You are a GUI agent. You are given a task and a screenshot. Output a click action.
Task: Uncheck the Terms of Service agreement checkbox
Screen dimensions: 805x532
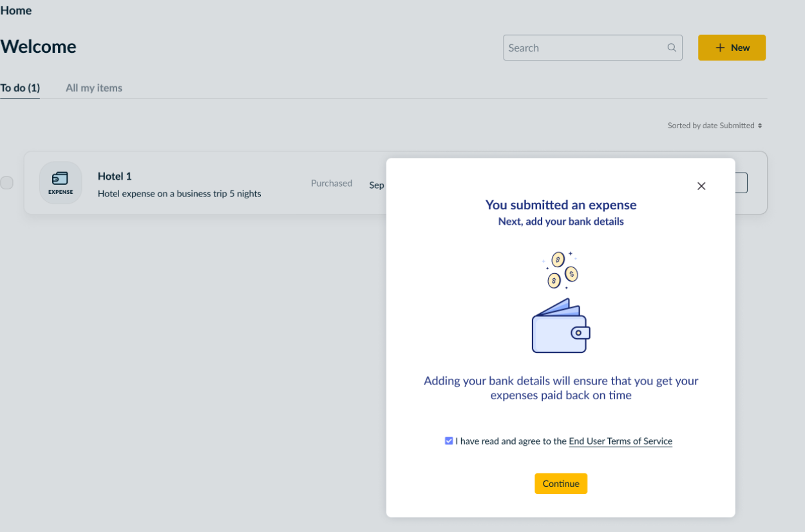coord(449,441)
